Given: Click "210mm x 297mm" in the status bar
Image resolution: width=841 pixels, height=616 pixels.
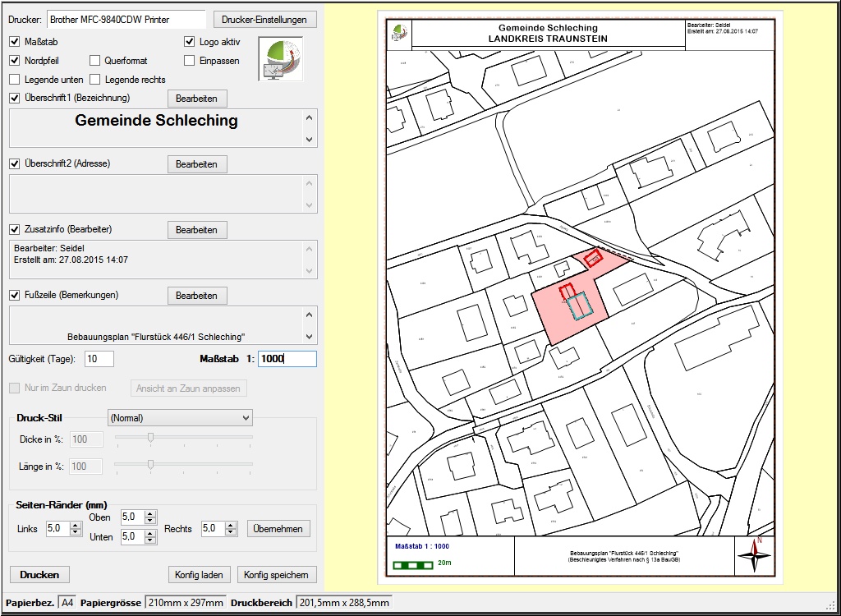Looking at the screenshot, I should (x=186, y=603).
